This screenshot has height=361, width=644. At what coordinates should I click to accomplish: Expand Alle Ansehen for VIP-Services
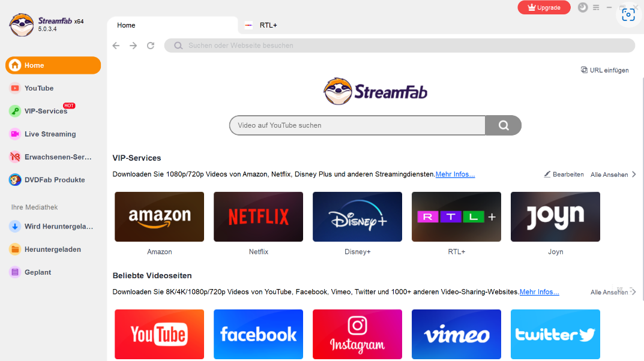(613, 175)
